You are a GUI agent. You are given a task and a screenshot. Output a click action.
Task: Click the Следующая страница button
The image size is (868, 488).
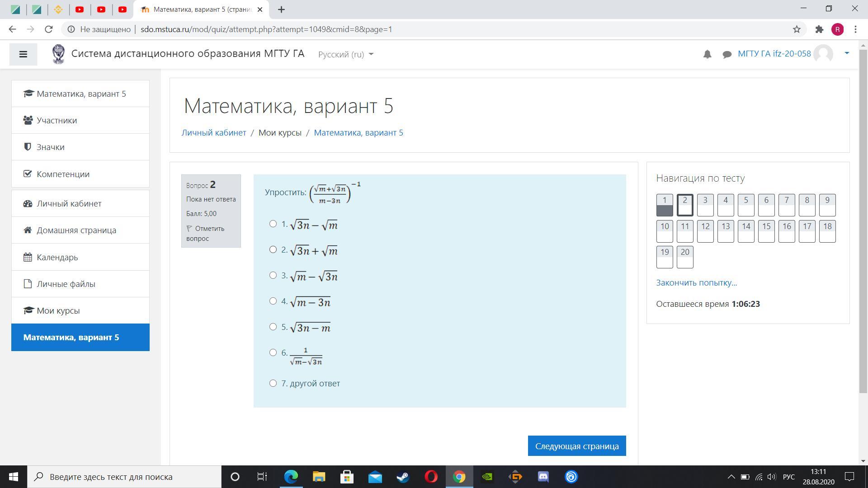click(x=576, y=446)
